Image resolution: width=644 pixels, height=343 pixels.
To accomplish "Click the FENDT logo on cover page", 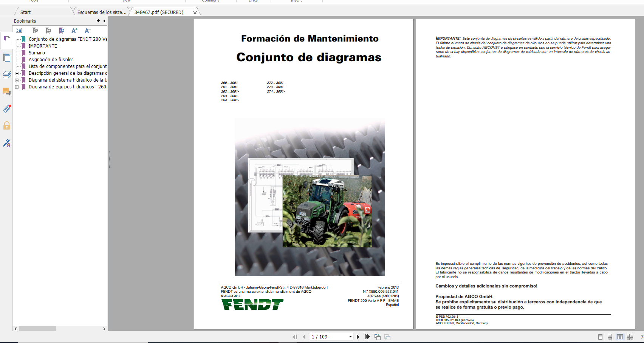I will pos(252,304).
